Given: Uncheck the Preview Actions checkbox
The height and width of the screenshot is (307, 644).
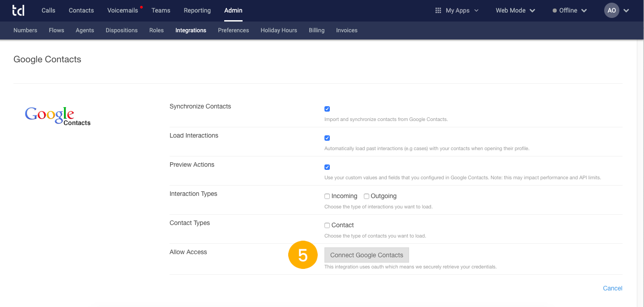Looking at the screenshot, I should coord(327,167).
